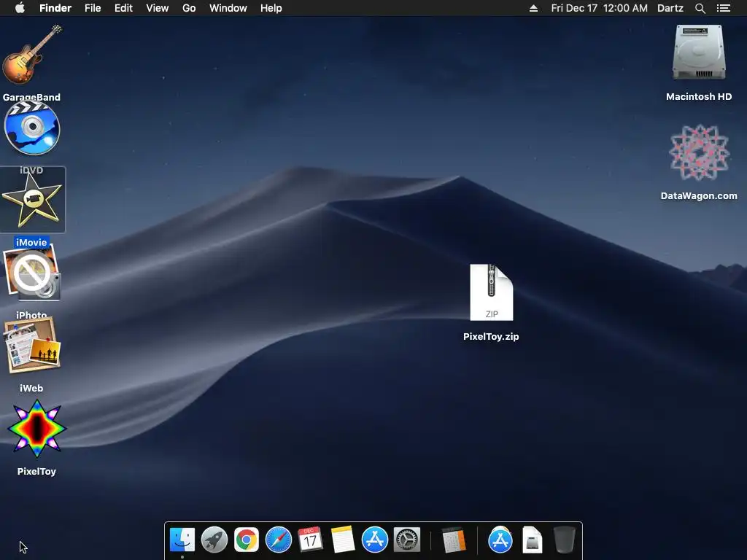Open the Go menu
The height and width of the screenshot is (560, 747).
click(189, 8)
